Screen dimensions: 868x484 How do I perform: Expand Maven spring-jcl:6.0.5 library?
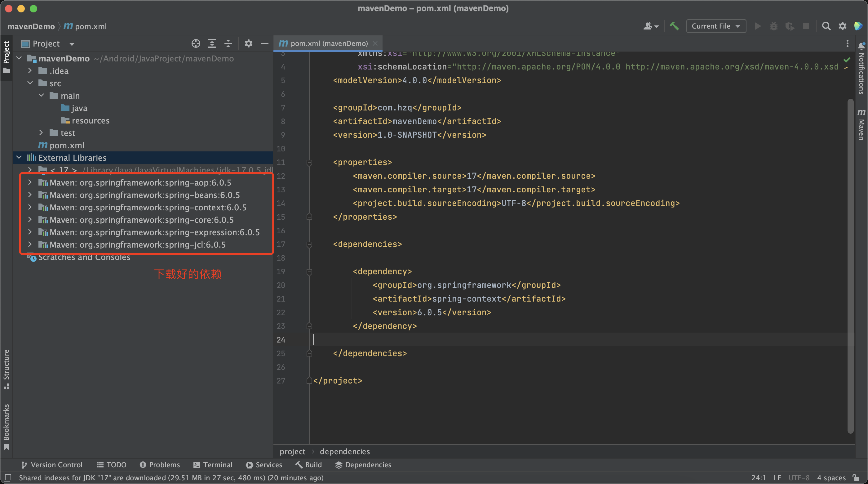click(30, 244)
